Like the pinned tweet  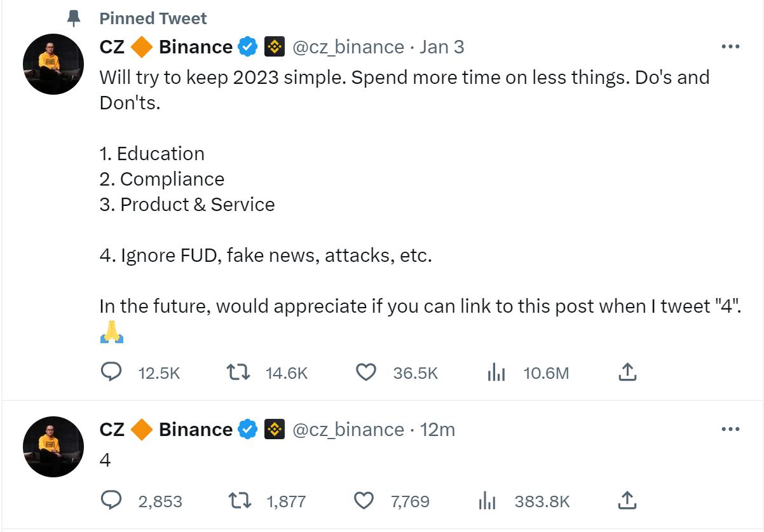(x=366, y=373)
